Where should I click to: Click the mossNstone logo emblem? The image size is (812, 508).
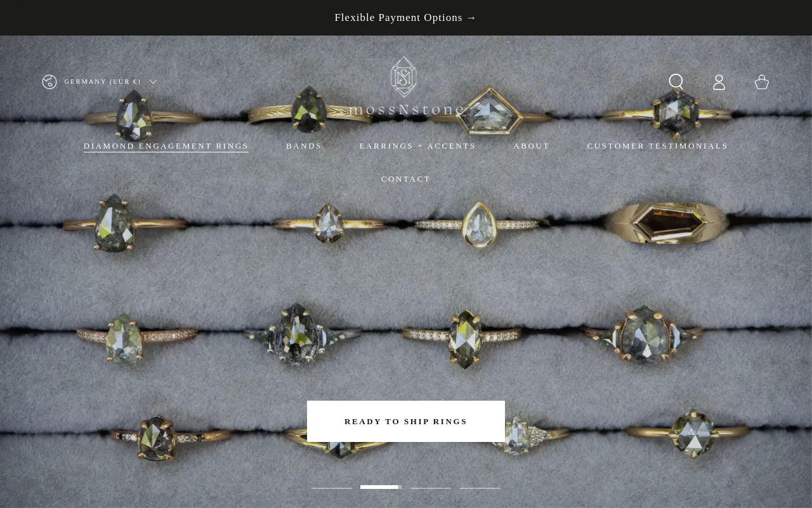403,77
